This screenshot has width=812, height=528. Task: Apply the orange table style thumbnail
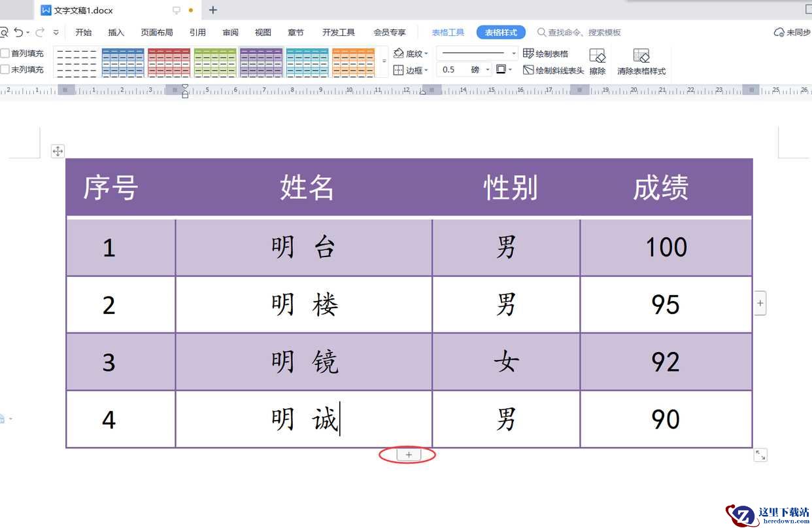pyautogui.click(x=353, y=62)
